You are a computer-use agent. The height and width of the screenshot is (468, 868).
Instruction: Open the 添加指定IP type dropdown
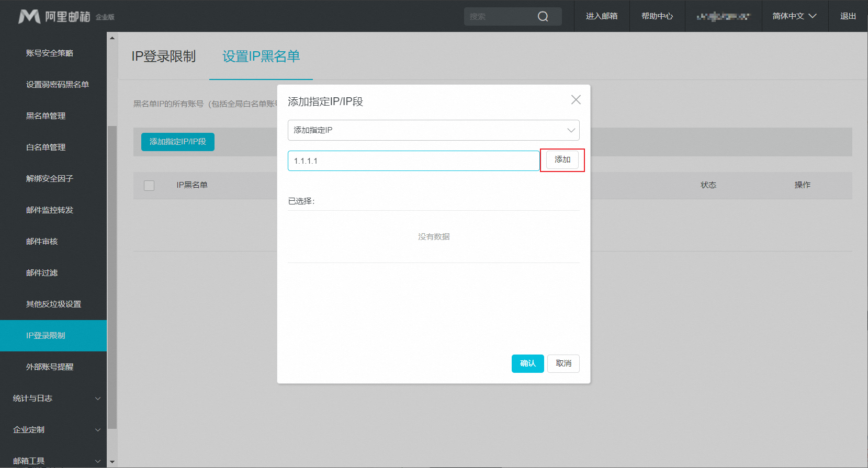coord(433,130)
